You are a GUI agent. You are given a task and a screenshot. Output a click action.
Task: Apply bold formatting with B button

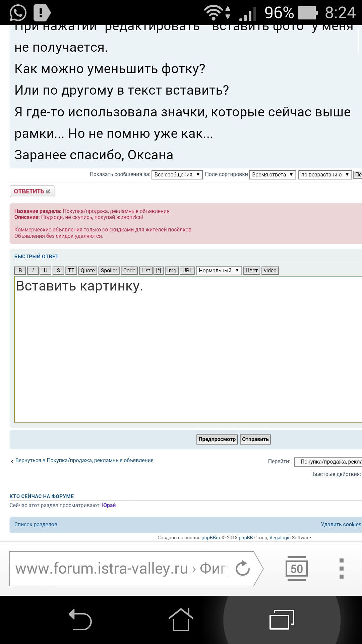tap(20, 271)
